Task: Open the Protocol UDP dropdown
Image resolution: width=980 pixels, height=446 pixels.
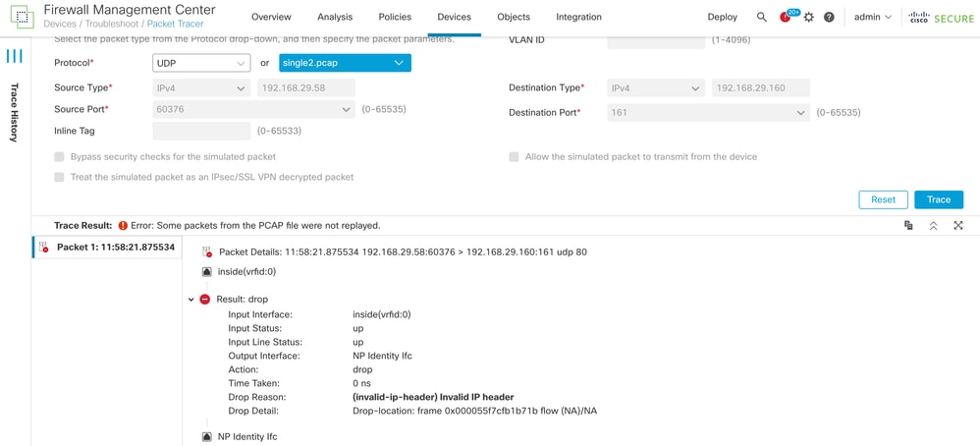Action: 201,63
